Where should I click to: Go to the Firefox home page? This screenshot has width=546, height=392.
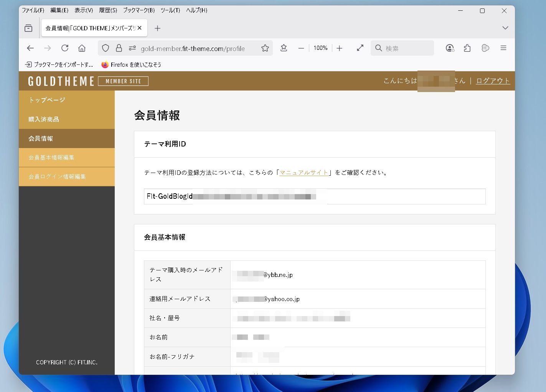pyautogui.click(x=82, y=48)
